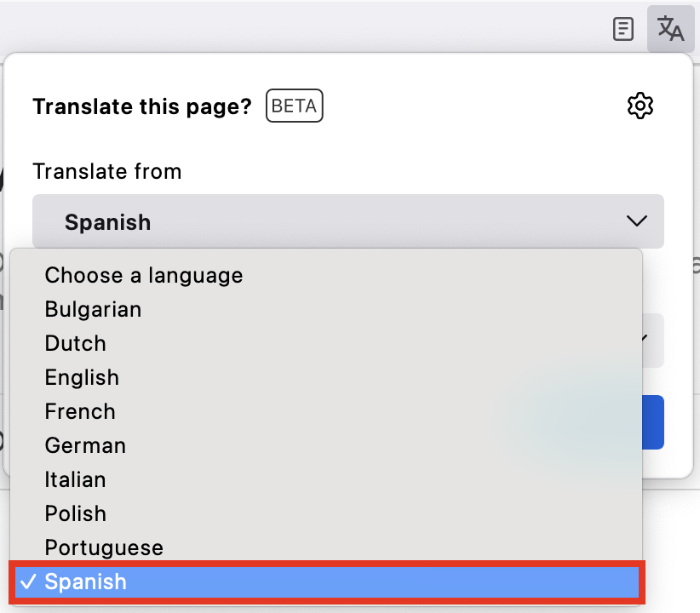
Task: Open the Translate from dropdown
Action: coord(347,221)
